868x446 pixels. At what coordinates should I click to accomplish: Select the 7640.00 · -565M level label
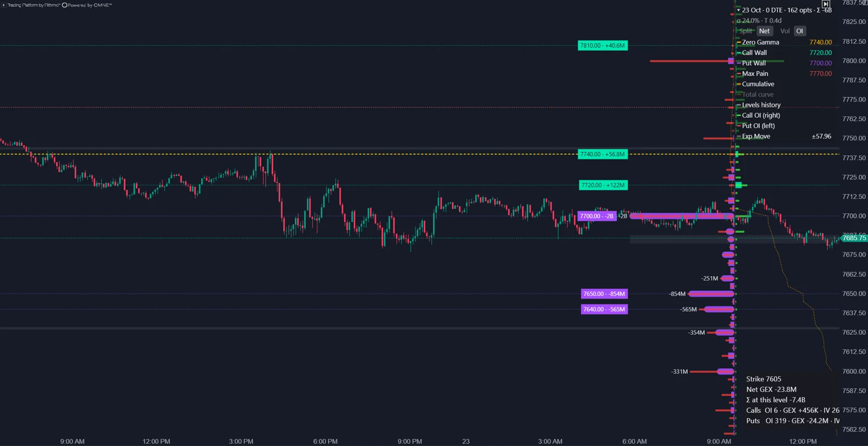604,309
